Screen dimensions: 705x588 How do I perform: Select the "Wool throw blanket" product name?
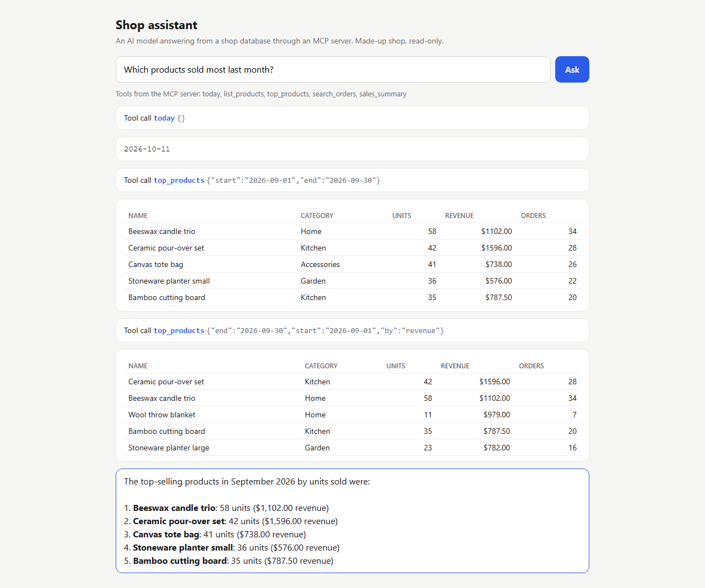(162, 415)
